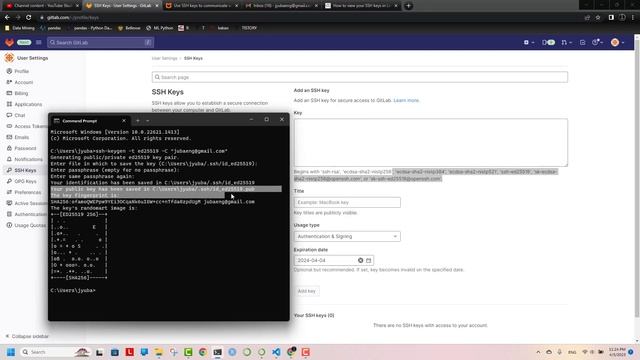Reload the GitLab page
This screenshot has width=640, height=360.
pos(29,18)
